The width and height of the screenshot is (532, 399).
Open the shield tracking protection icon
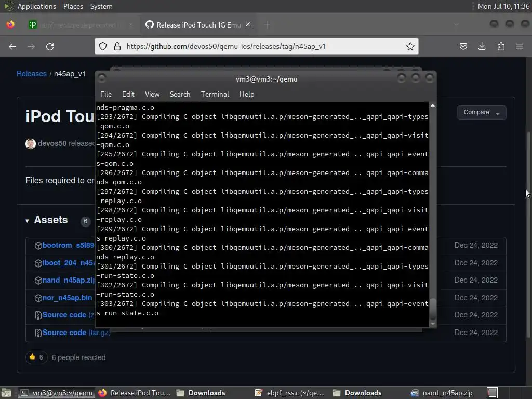point(103,46)
